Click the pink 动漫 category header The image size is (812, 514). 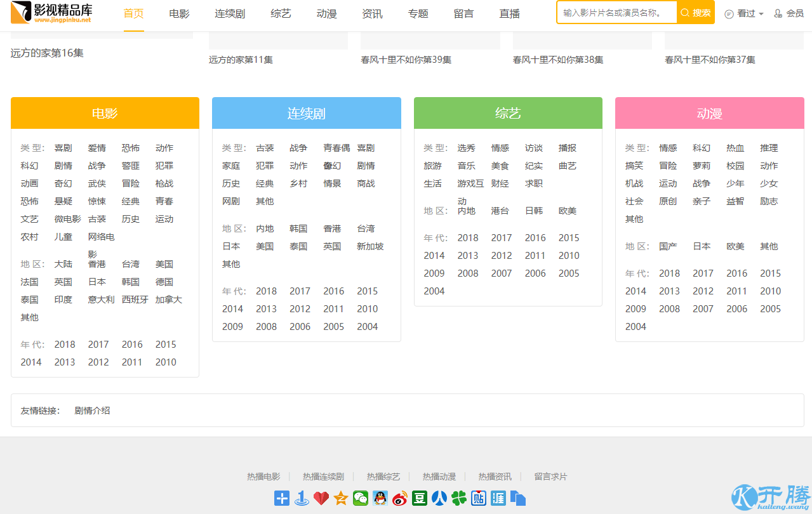[709, 114]
